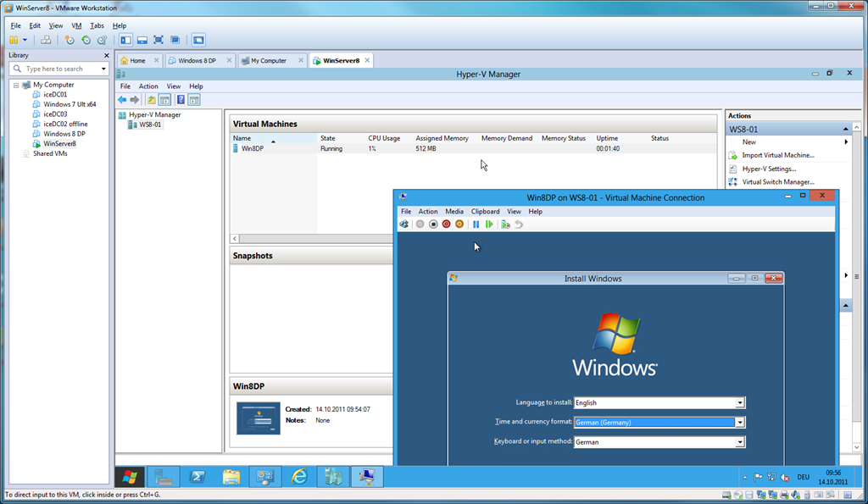The image size is (868, 504).
Task: Click the Send Ctrl+Alt+Del icon in VMware toolbar
Action: (46, 40)
